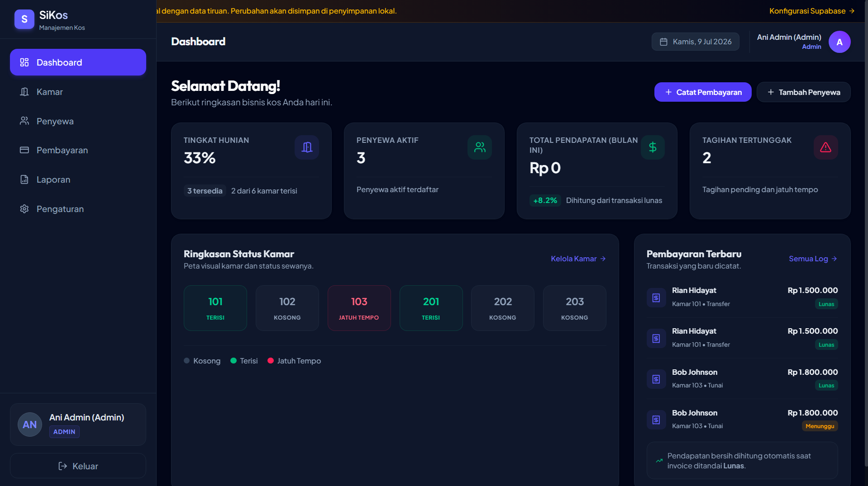Click the users icon on Penyewa Aktif card

click(480, 147)
